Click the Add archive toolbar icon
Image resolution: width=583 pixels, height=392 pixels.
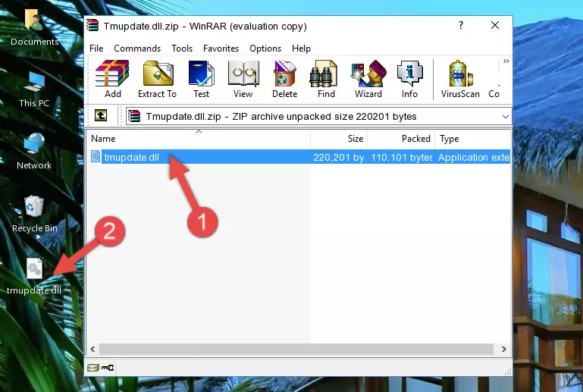pos(112,79)
